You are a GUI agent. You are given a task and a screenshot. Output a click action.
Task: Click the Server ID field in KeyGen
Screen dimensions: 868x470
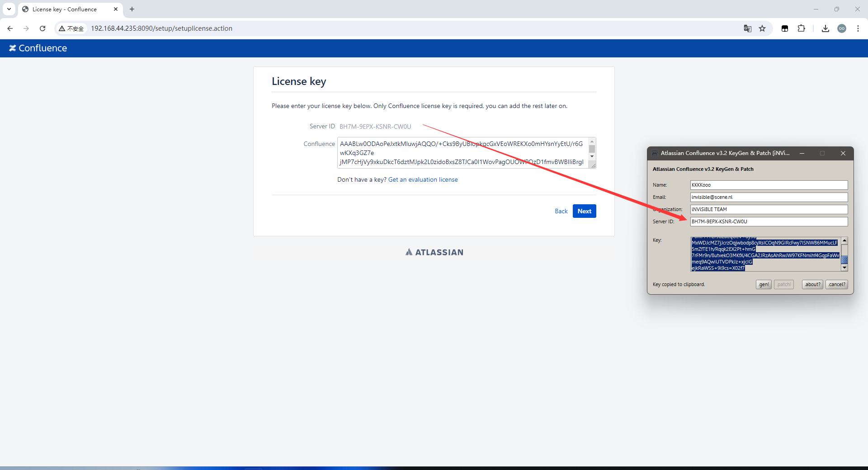769,221
